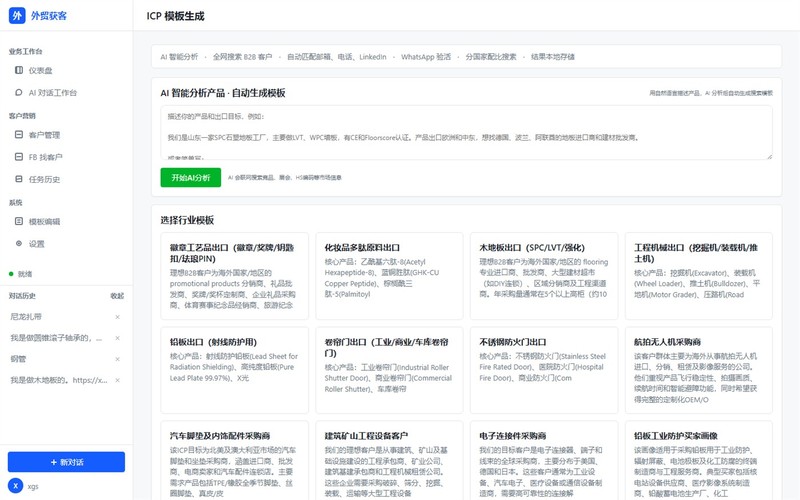This screenshot has height=500, width=800.
Task: Open the 尼龙扎带 conversation
Action: [26, 317]
